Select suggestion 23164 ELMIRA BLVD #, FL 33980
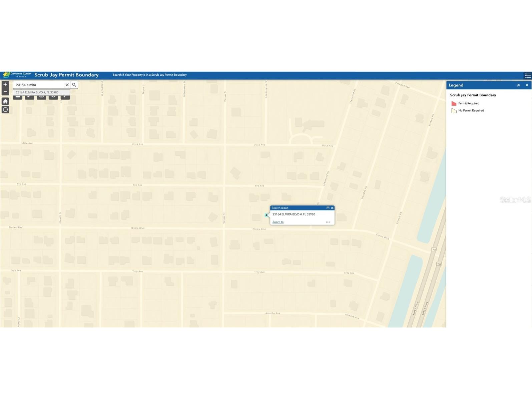Image resolution: width=532 pixels, height=399 pixels. (x=41, y=92)
